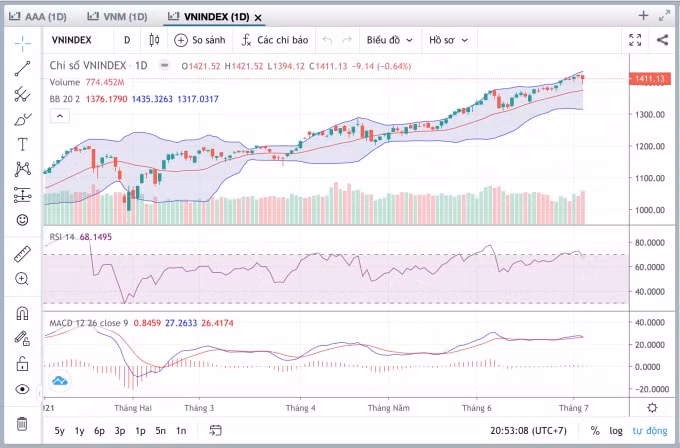
Task: Close the VNINDEX (1D) tab
Action: 258,18
